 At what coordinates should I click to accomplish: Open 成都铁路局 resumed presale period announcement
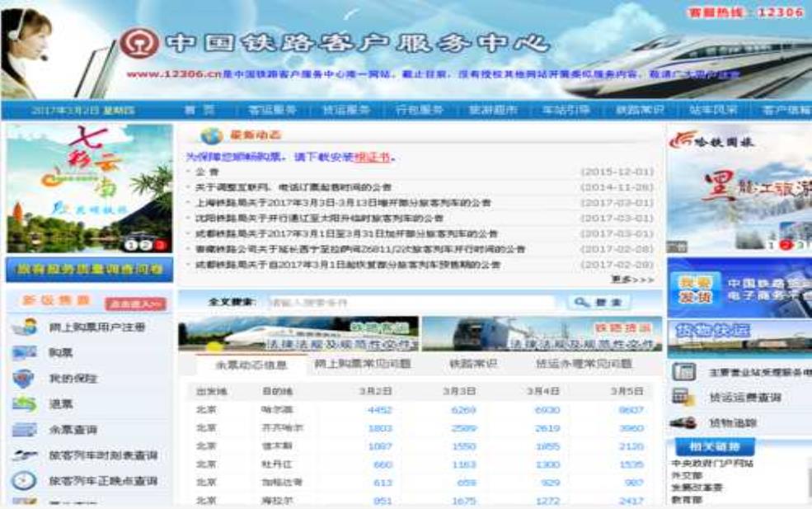tap(348, 265)
